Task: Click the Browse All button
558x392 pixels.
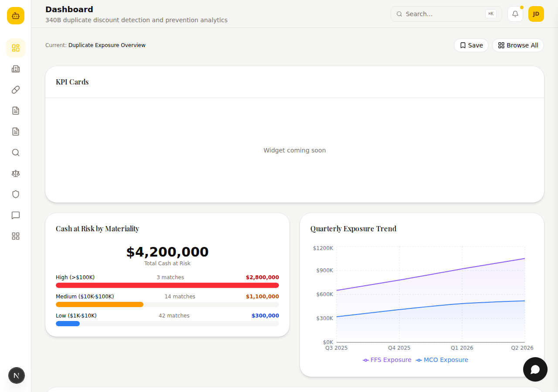Action: pos(518,45)
